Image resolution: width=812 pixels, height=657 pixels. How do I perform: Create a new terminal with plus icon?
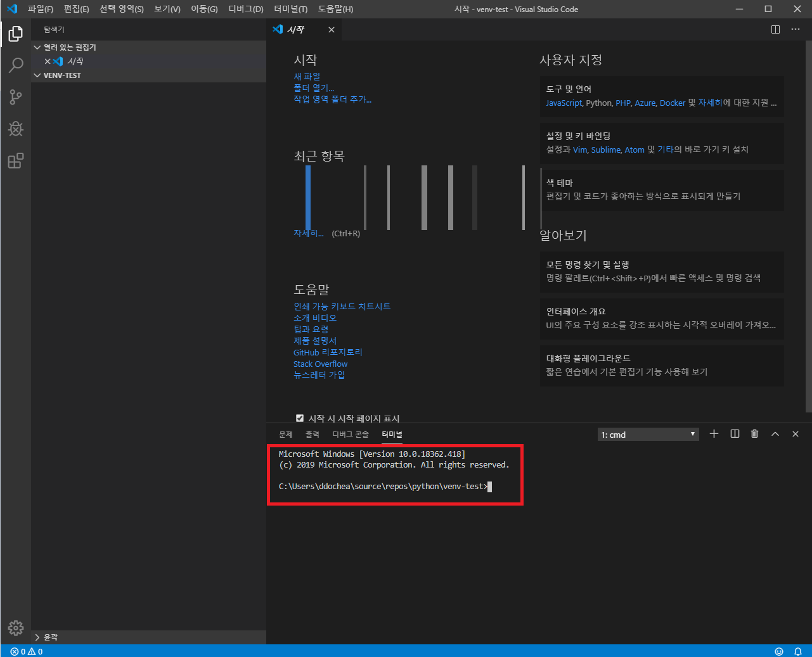(714, 434)
